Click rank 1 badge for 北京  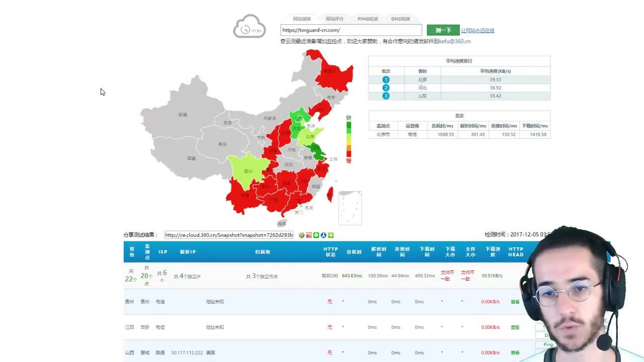[x=386, y=79]
